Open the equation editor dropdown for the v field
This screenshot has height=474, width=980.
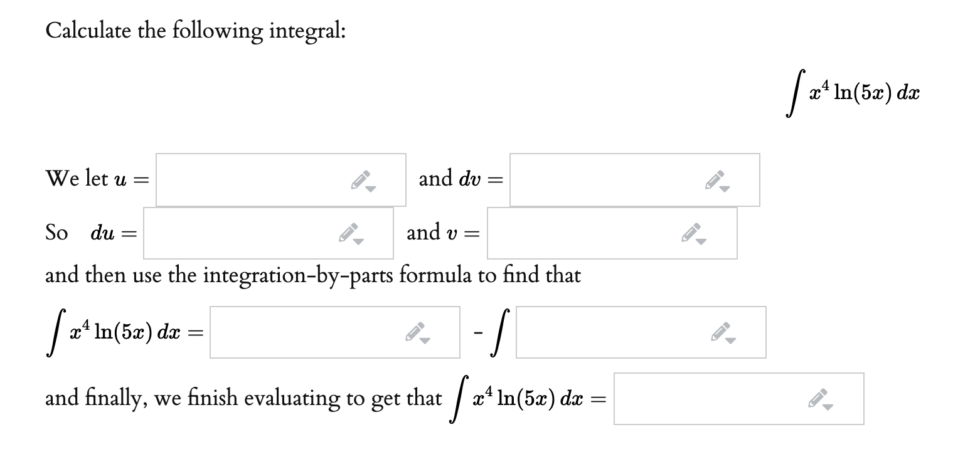[x=703, y=241]
